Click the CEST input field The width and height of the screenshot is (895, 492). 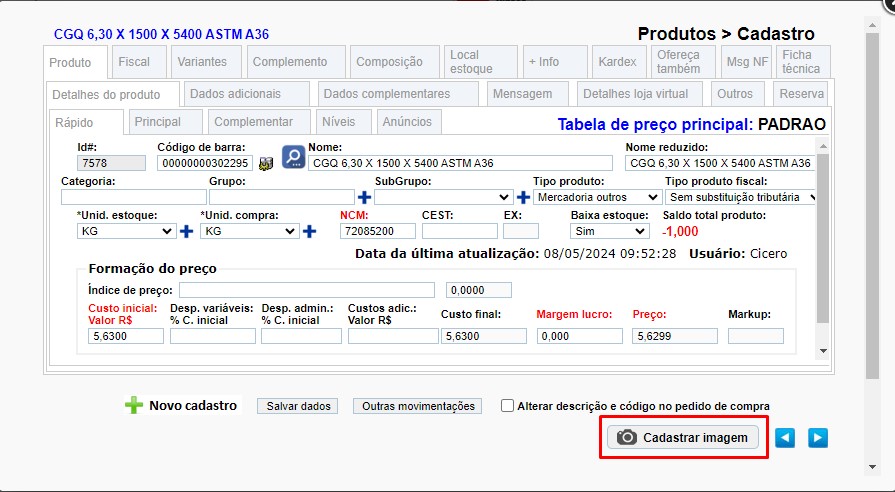460,231
